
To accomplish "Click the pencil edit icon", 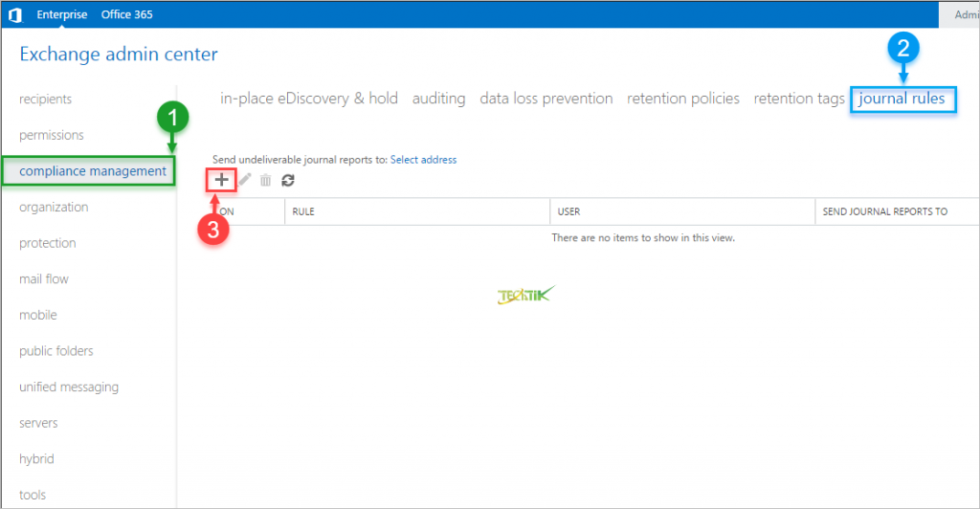I will pos(245,180).
